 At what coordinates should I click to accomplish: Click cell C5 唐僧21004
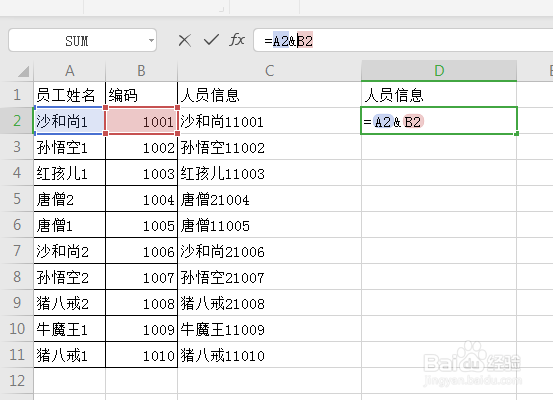[x=269, y=199]
